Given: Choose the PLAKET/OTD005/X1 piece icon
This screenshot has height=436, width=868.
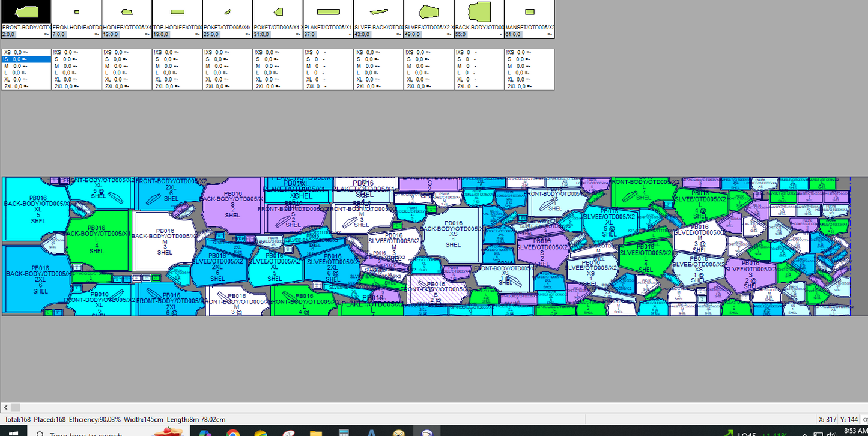Looking at the screenshot, I should [328, 12].
